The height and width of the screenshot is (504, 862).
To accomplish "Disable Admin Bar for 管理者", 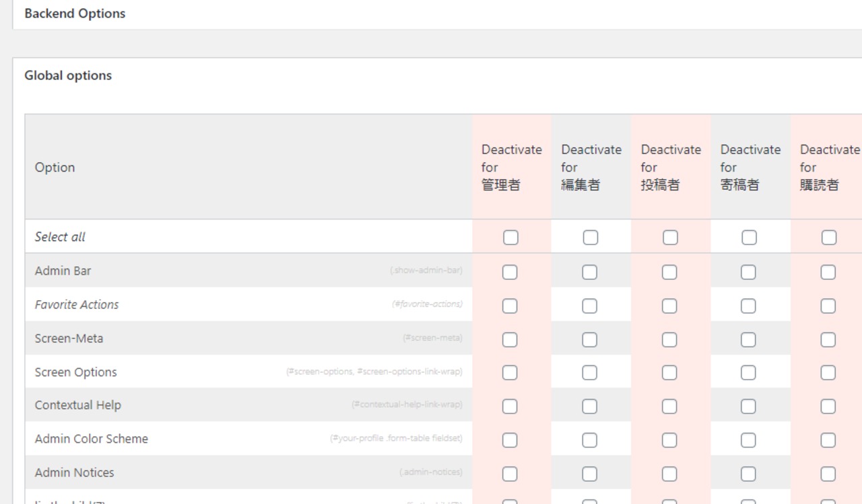I will pos(510,272).
